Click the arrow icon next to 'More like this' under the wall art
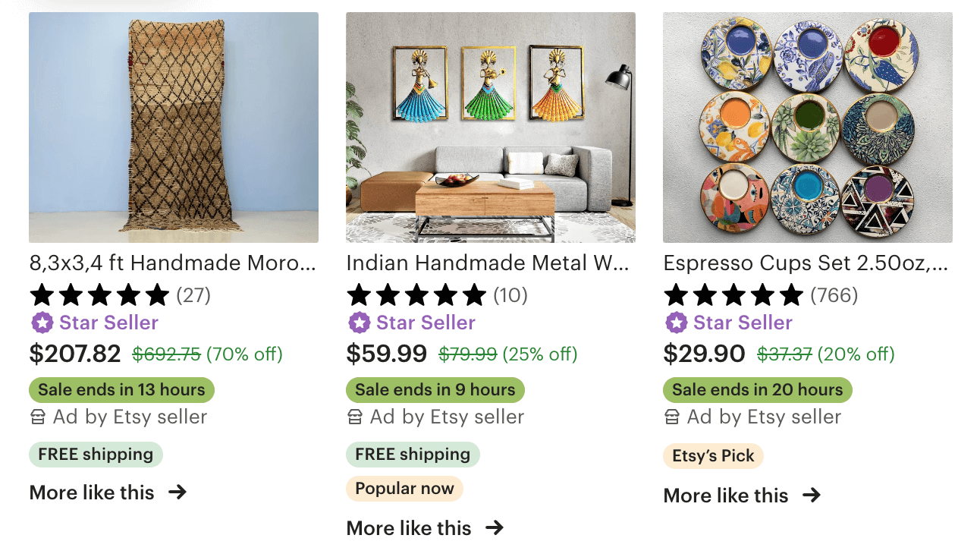980x554 pixels. (495, 527)
